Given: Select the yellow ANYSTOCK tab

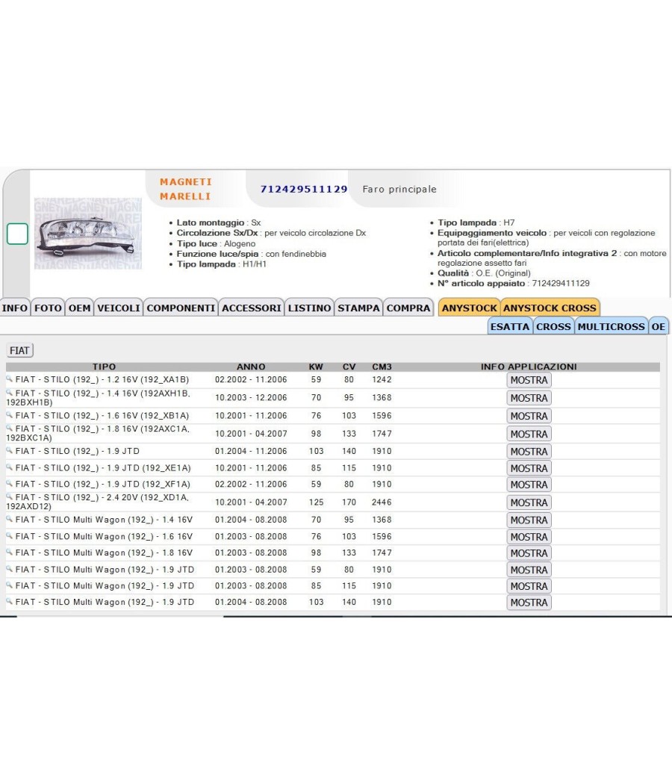Looking at the screenshot, I should coord(469,308).
